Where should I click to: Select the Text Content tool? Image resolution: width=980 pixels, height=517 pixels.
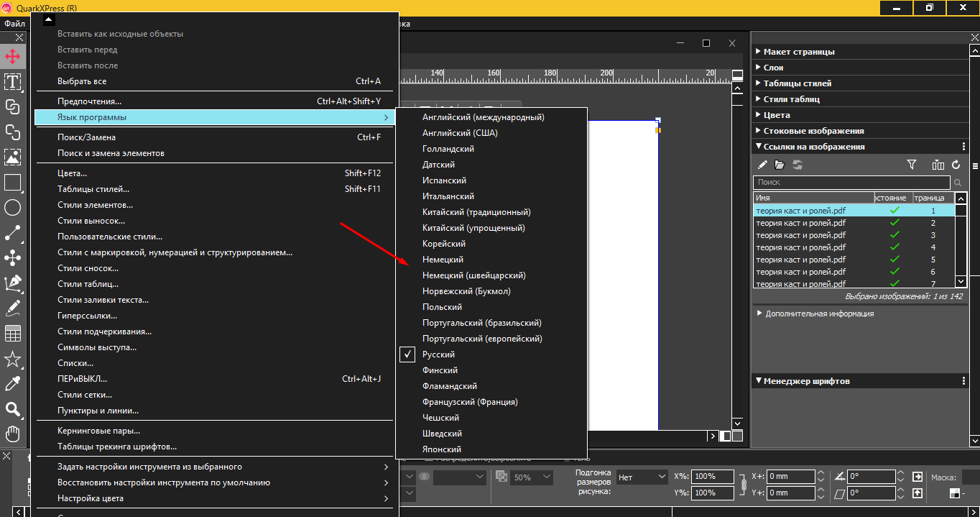(x=12, y=81)
